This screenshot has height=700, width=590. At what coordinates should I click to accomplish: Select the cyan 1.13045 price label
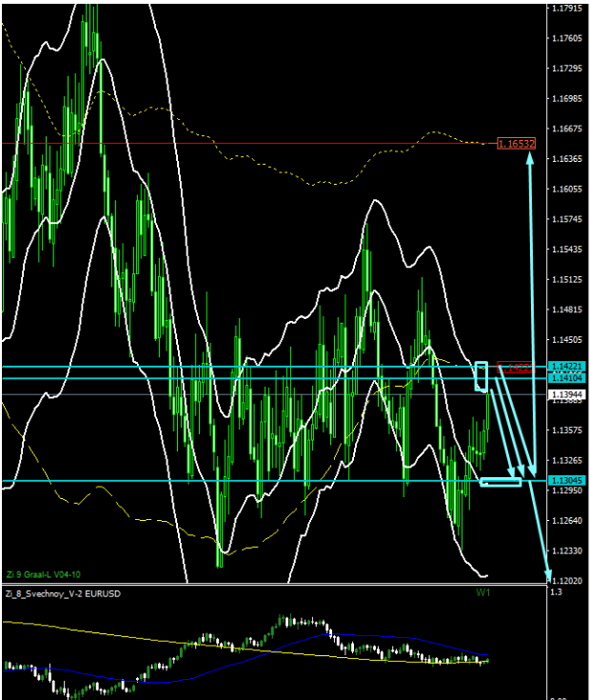tap(567, 481)
